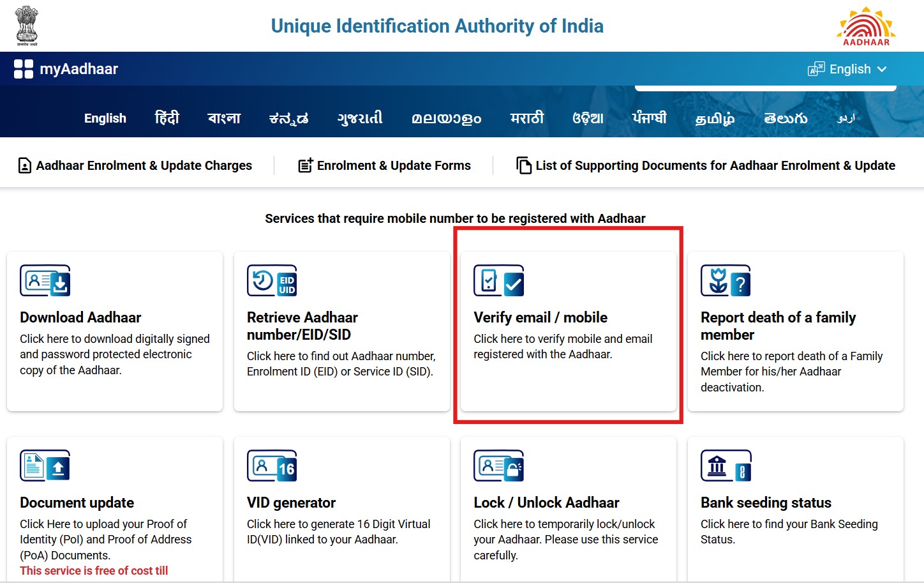This screenshot has height=583, width=924.
Task: Click the Verify email / mobile checkmark icon
Action: 498,280
